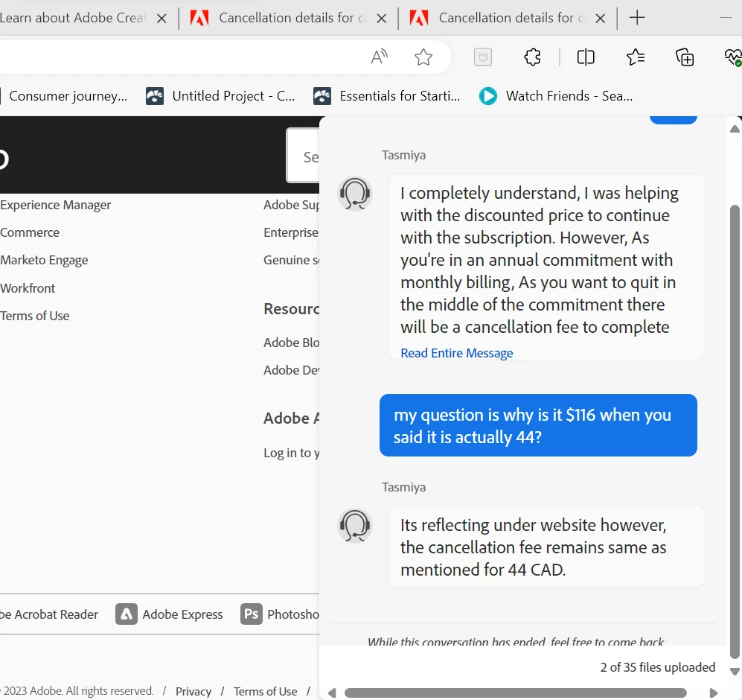Click scroll up arrow of chat scrollbar
This screenshot has height=700, width=742.
pos(735,129)
